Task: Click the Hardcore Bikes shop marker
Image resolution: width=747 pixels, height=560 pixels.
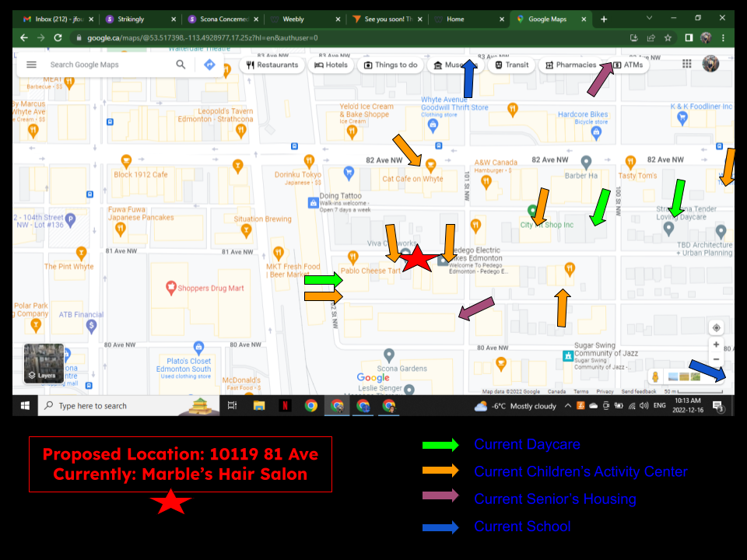Action: (596, 133)
